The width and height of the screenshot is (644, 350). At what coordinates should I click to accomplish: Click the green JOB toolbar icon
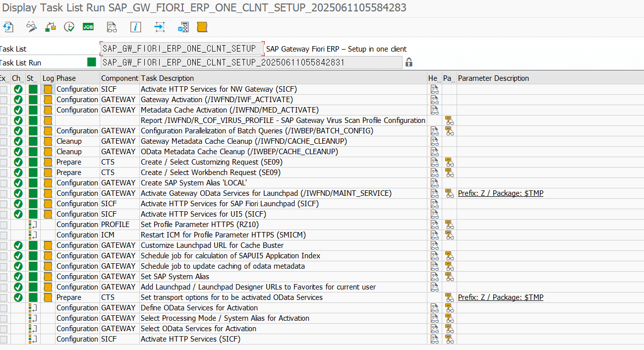coord(88,27)
